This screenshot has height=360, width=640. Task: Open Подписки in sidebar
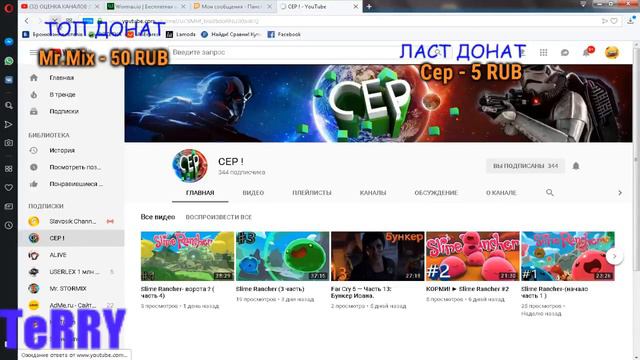(71, 111)
